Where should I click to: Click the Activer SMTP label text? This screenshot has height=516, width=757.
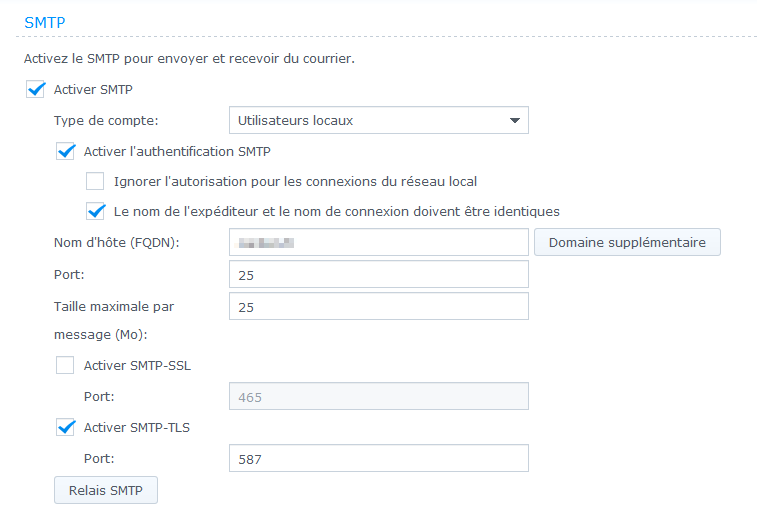(x=94, y=89)
